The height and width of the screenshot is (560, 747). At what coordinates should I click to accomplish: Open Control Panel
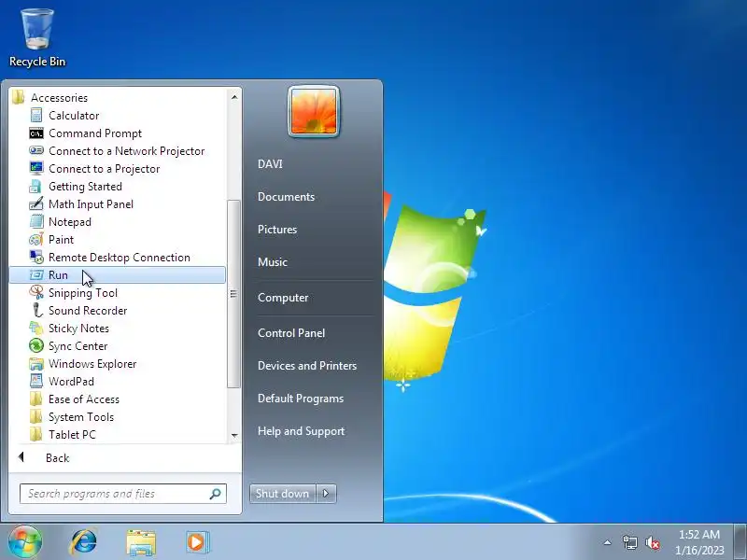pyautogui.click(x=291, y=333)
